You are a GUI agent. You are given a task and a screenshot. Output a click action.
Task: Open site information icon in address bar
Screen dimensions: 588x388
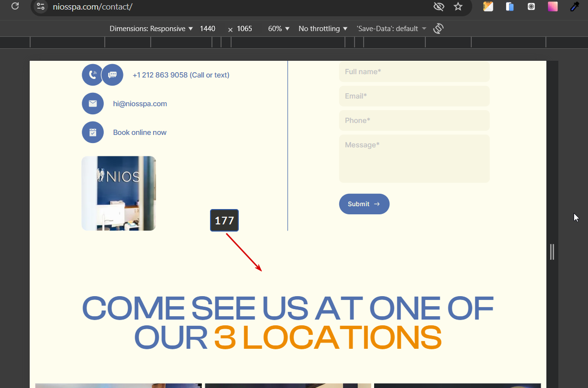41,7
